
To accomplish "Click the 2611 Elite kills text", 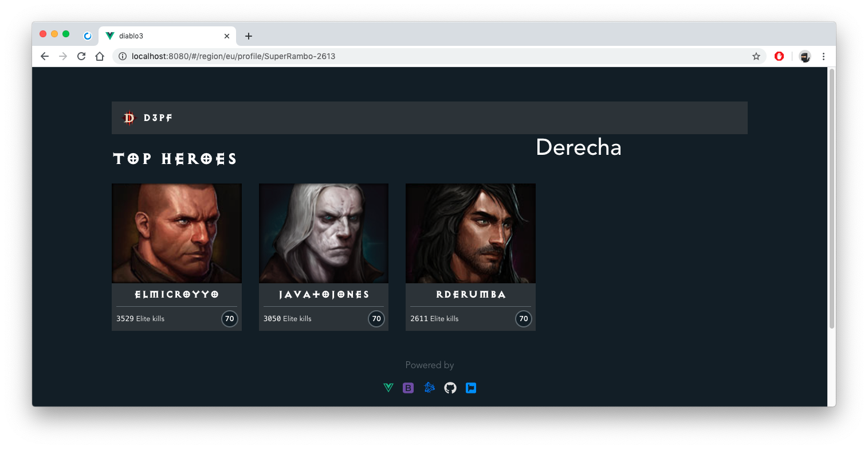I will tap(434, 319).
